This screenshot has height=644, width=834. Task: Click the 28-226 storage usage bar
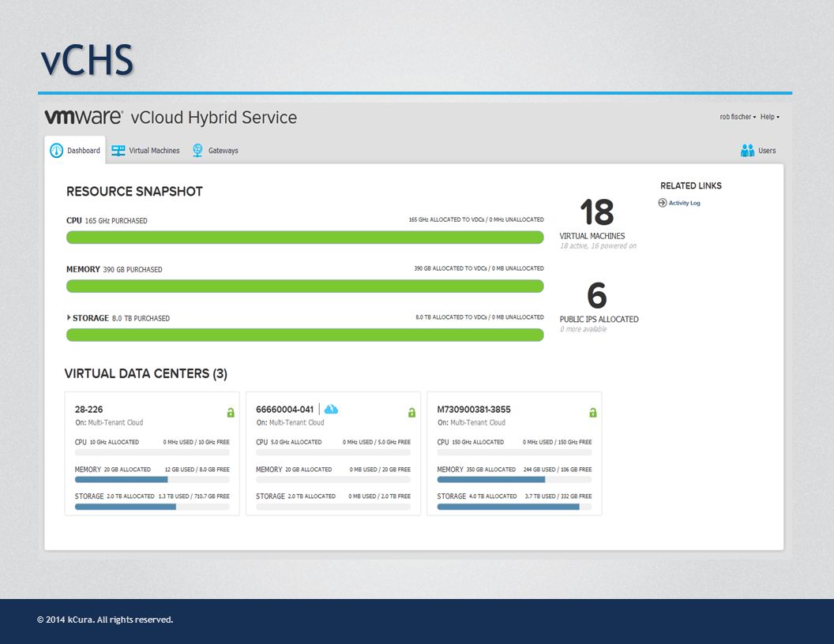[x=152, y=507]
